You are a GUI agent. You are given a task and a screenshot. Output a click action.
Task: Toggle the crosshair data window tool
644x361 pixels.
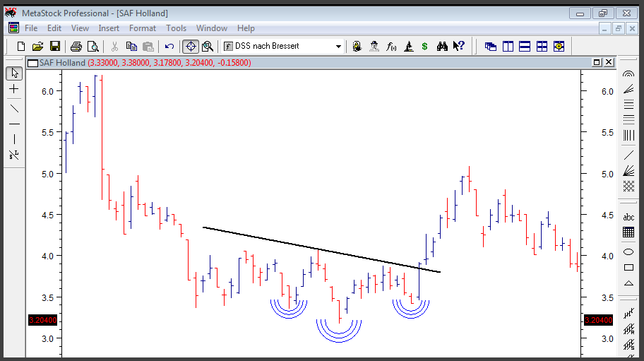coord(191,47)
